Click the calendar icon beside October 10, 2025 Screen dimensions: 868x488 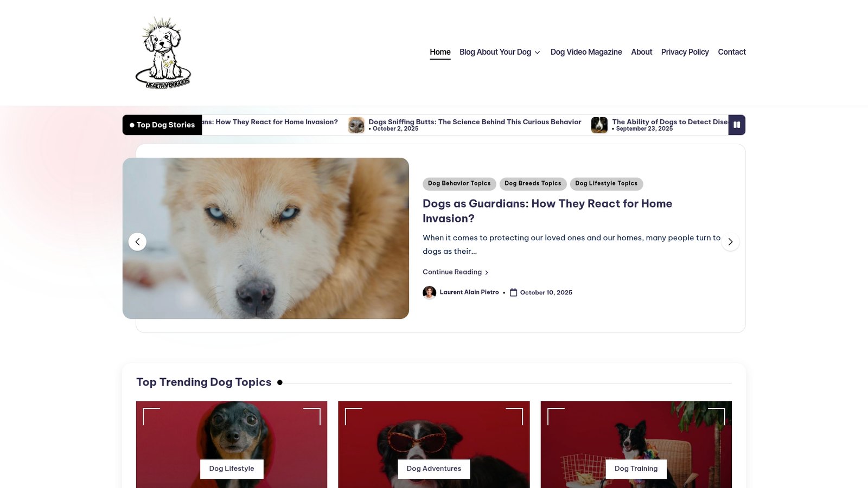tap(513, 293)
